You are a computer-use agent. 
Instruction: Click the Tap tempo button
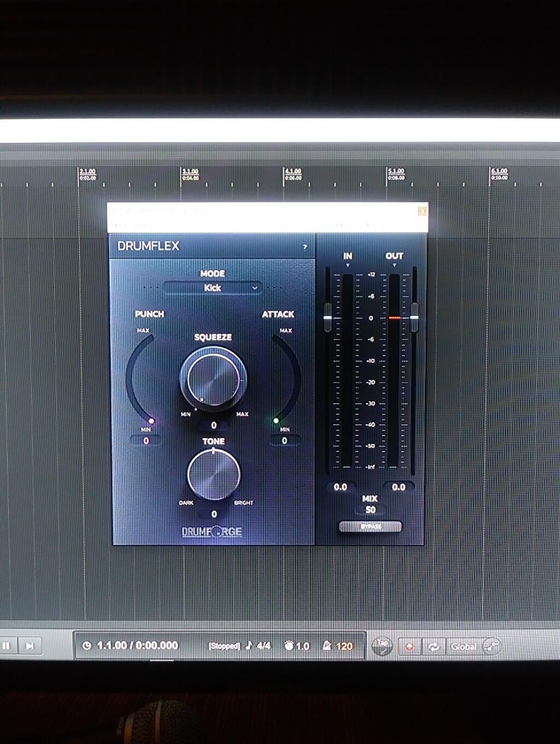click(382, 646)
